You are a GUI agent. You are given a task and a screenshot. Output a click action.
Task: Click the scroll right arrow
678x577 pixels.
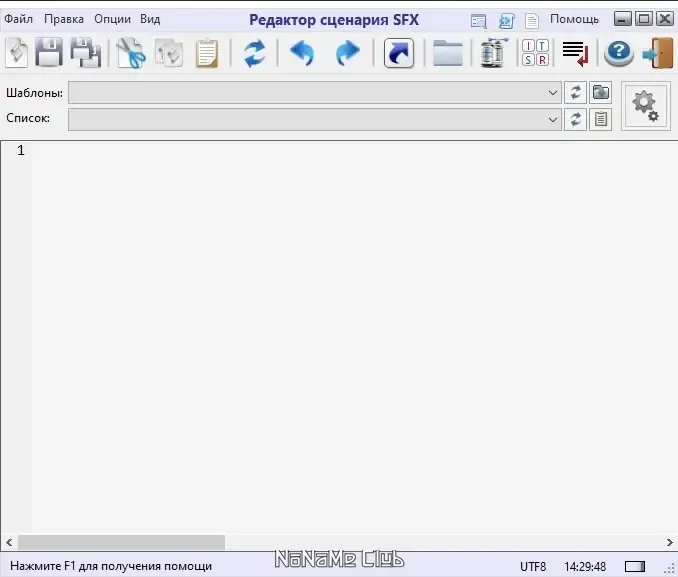669,542
